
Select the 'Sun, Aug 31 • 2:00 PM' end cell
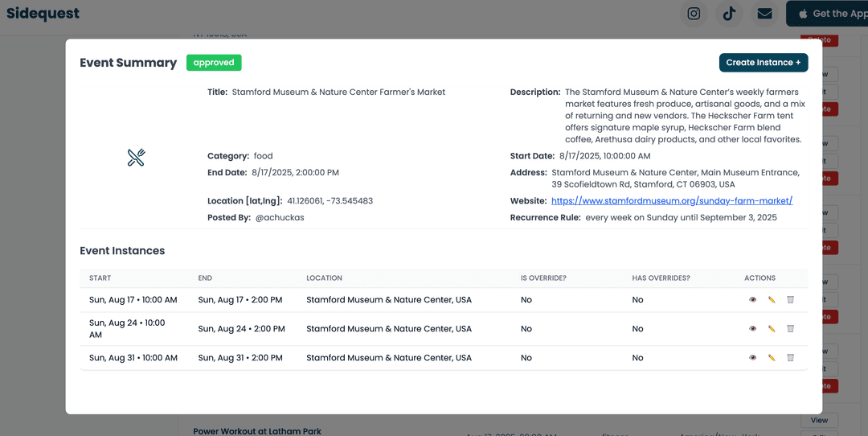click(240, 357)
